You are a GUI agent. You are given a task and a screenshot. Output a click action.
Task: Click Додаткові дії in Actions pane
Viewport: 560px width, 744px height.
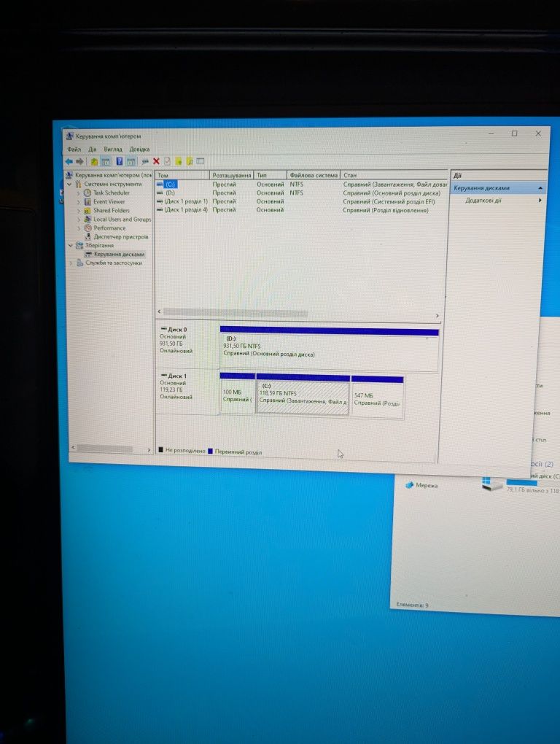click(x=483, y=201)
